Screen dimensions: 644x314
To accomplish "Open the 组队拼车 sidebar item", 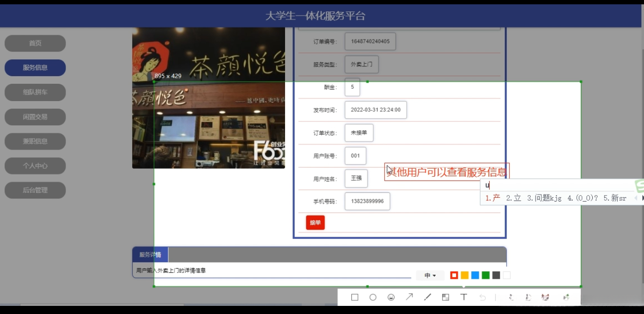I will [36, 92].
